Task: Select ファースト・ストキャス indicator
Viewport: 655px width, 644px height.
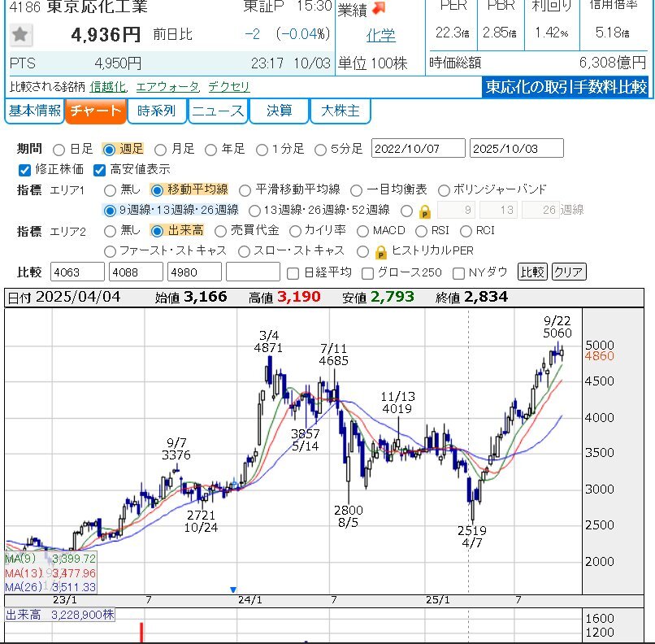Action: tap(110, 251)
